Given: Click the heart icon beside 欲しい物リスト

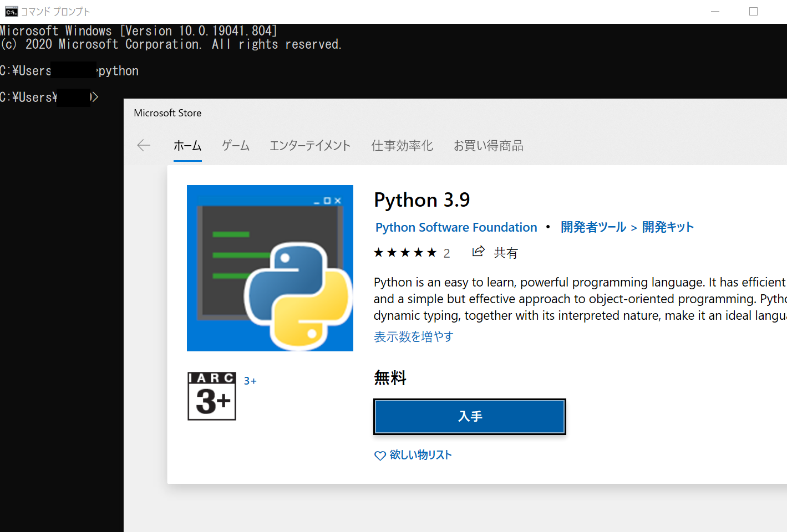Looking at the screenshot, I should coord(379,455).
